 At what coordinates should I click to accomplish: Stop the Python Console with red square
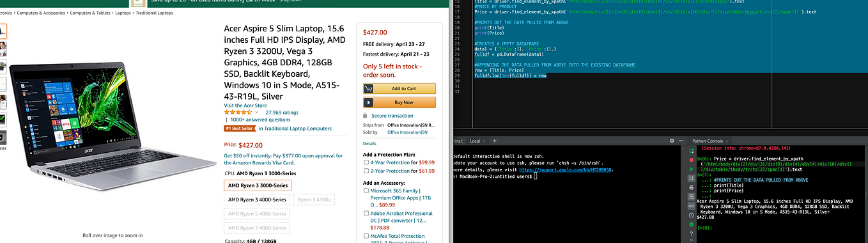click(x=691, y=159)
